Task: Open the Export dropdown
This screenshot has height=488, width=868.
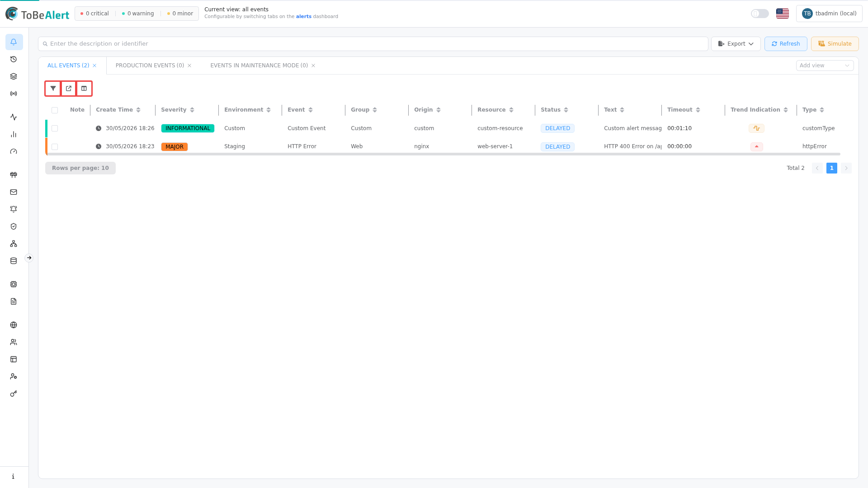Action: pos(736,44)
